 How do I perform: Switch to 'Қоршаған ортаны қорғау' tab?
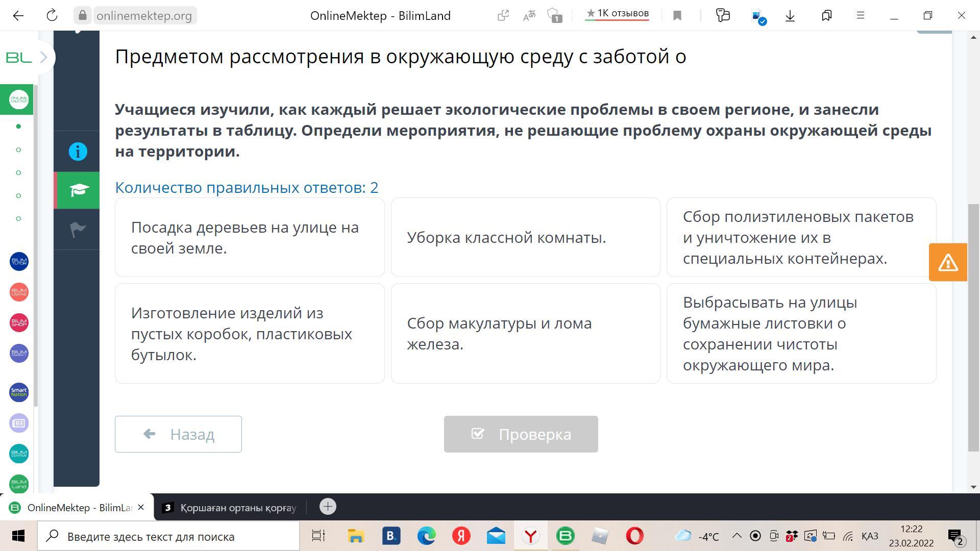pyautogui.click(x=230, y=508)
